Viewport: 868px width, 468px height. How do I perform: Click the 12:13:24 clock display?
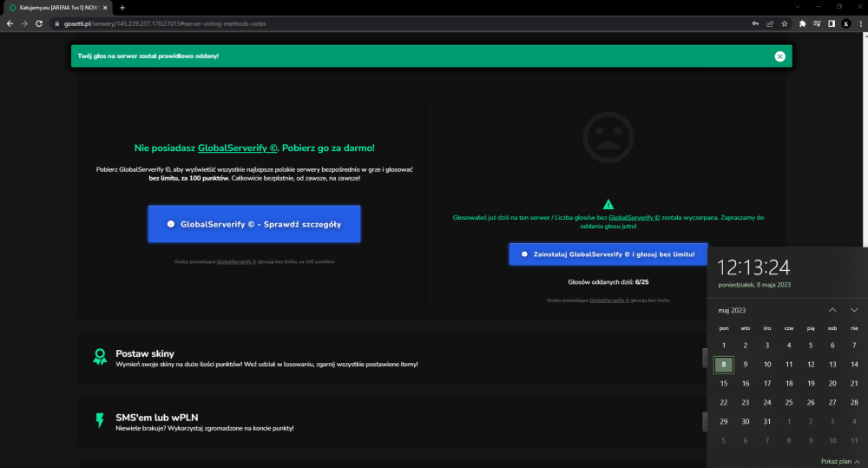tap(753, 268)
